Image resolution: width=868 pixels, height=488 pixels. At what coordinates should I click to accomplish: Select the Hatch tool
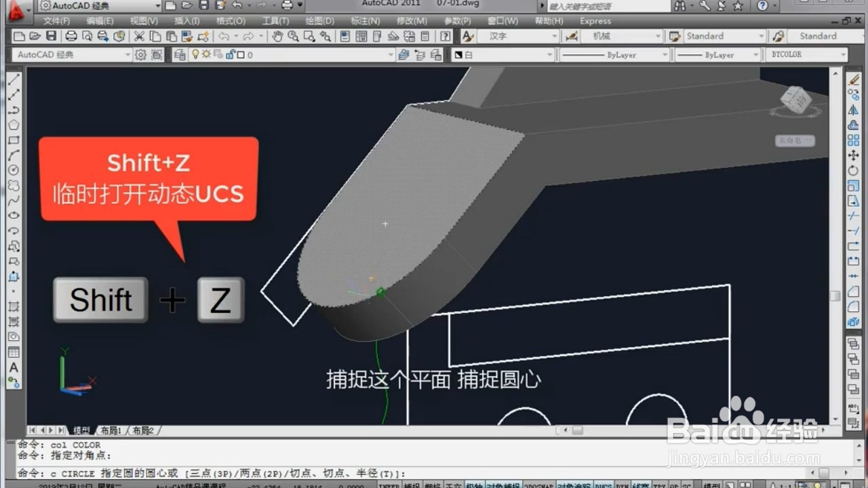[x=14, y=307]
